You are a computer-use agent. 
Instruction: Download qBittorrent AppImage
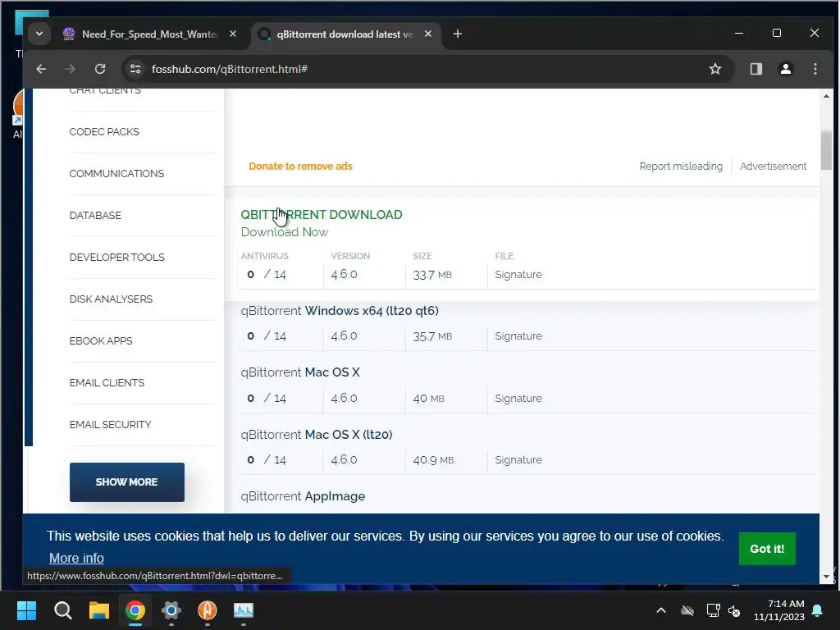[303, 496]
